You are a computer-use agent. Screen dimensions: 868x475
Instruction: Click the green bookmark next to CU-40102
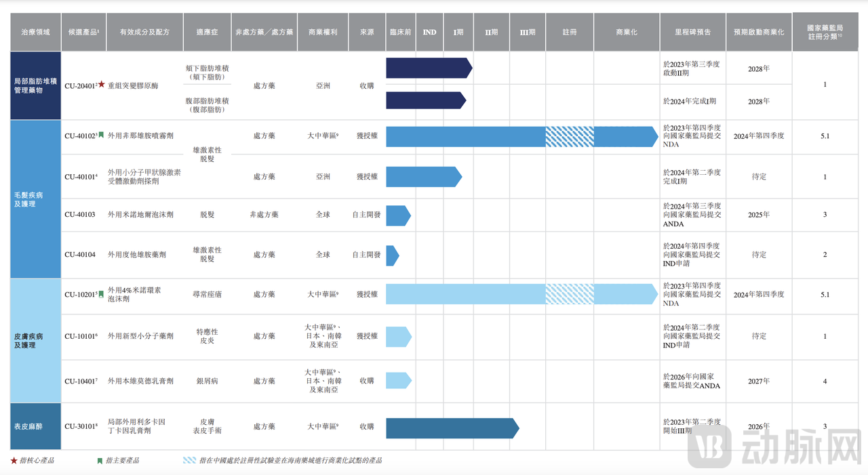click(x=101, y=135)
